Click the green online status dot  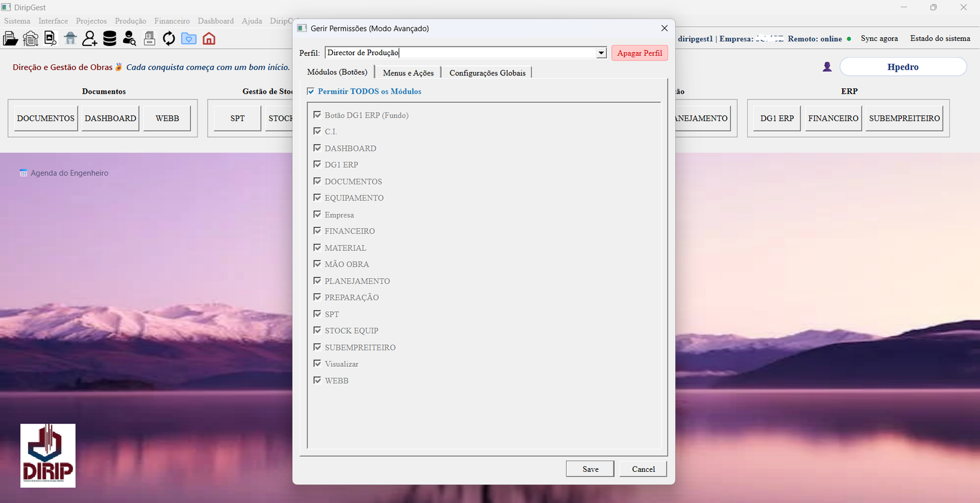pos(849,39)
